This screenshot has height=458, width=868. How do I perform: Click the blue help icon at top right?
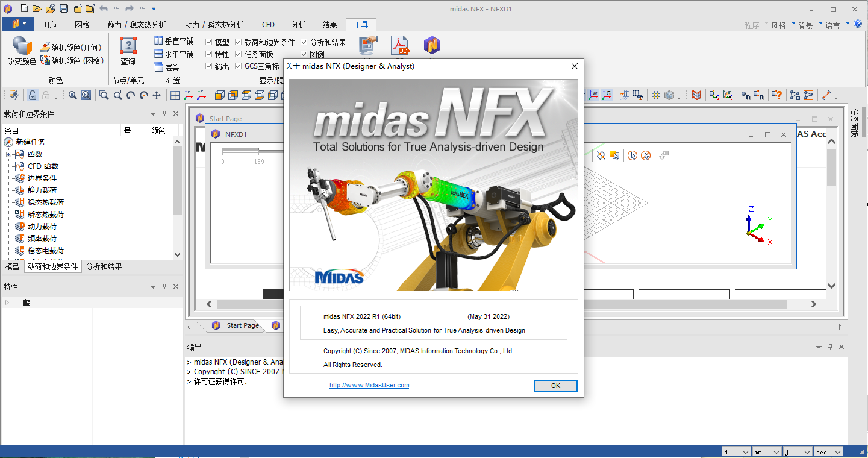(x=858, y=23)
